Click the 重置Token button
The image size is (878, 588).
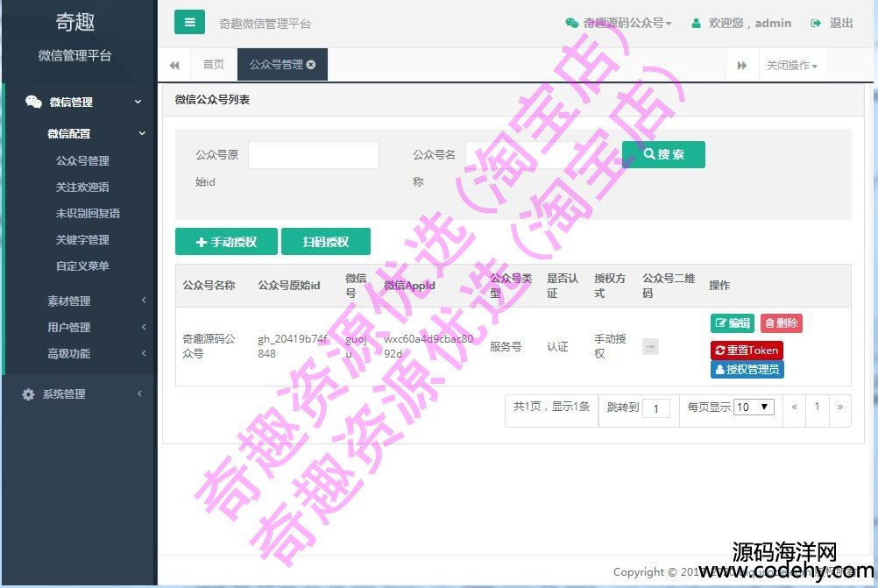[x=747, y=350]
